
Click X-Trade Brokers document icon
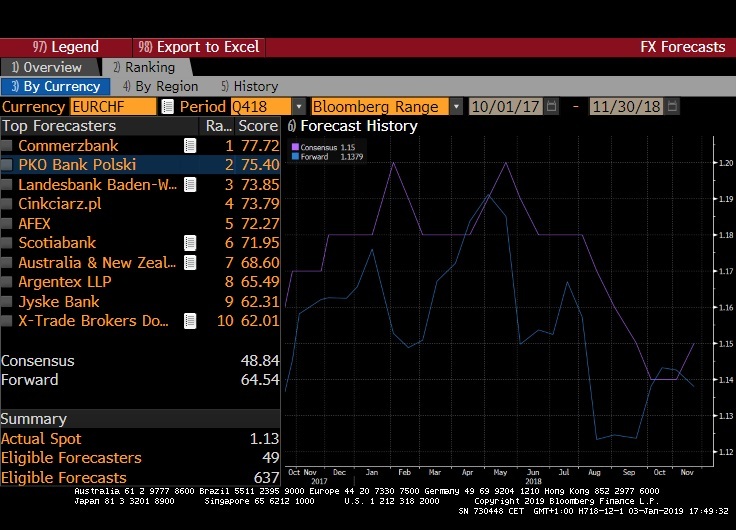click(x=190, y=321)
